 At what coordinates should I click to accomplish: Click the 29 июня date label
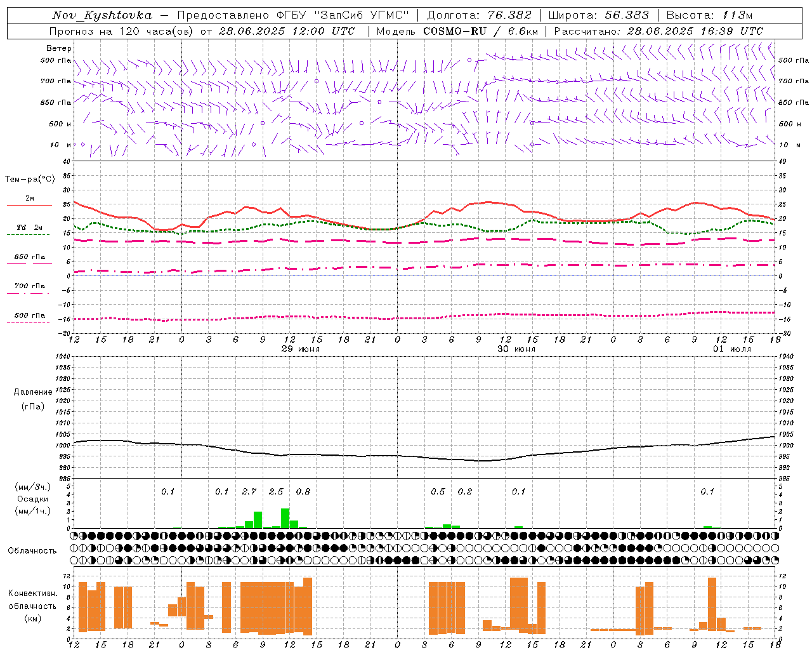point(300,349)
